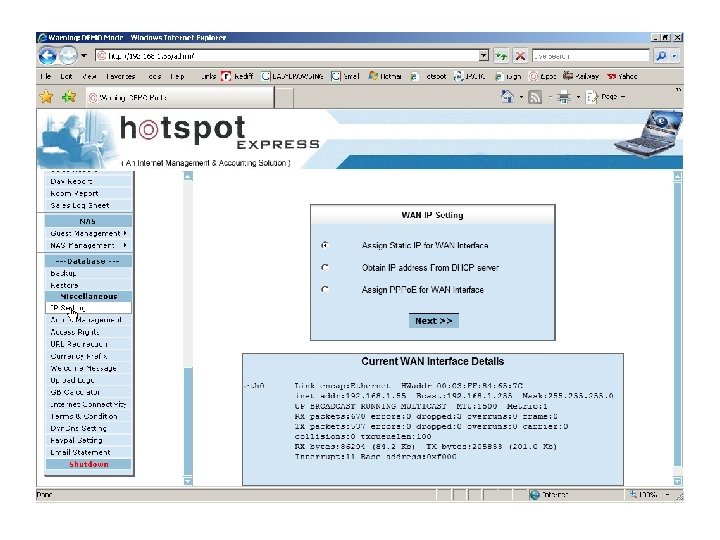Click the main page scroll-down arrow
Viewport: 720px width, 540px height.
click(678, 481)
